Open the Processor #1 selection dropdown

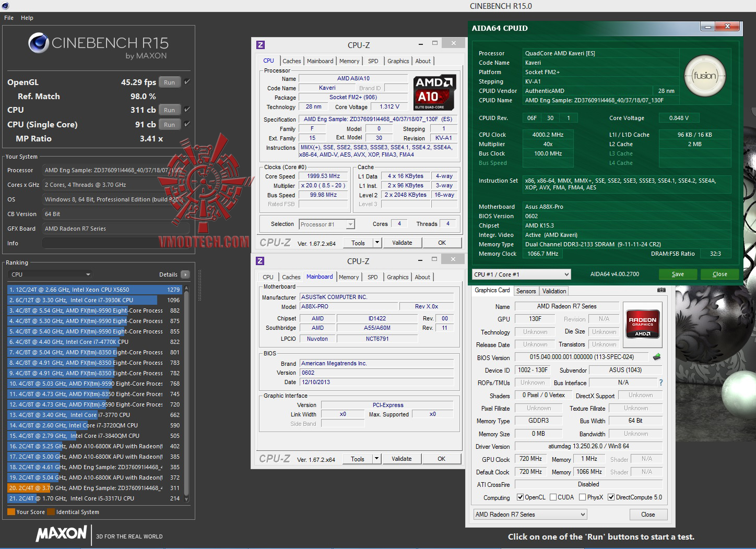coord(327,224)
